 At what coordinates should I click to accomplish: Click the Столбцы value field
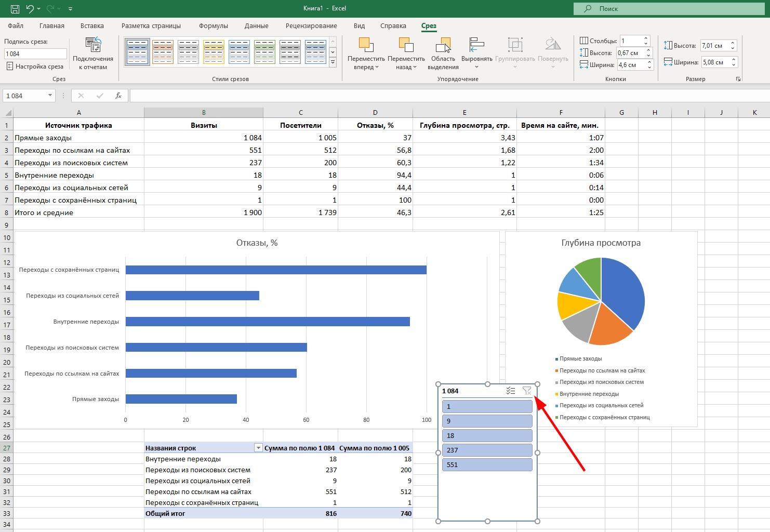click(x=631, y=41)
